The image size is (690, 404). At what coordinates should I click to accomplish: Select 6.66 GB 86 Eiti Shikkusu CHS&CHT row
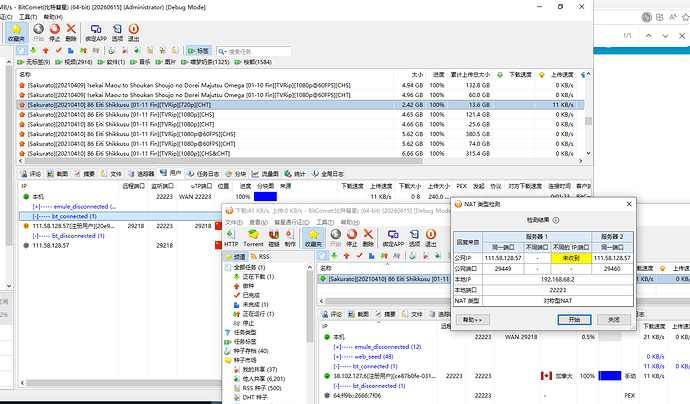click(x=301, y=154)
